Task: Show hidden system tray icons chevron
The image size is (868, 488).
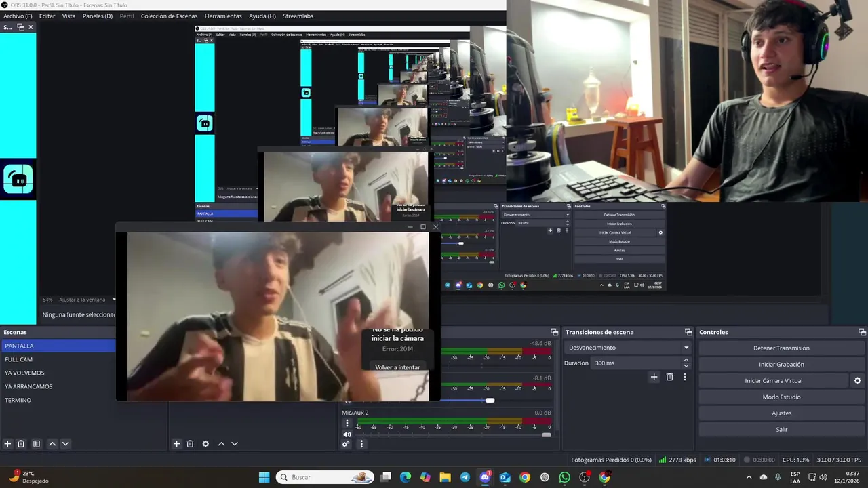Action: [x=749, y=477]
